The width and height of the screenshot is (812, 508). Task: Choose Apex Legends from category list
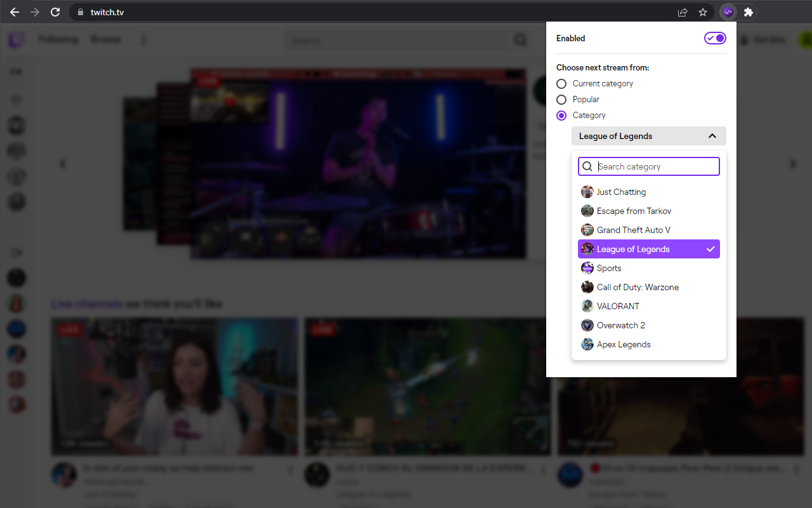649,344
